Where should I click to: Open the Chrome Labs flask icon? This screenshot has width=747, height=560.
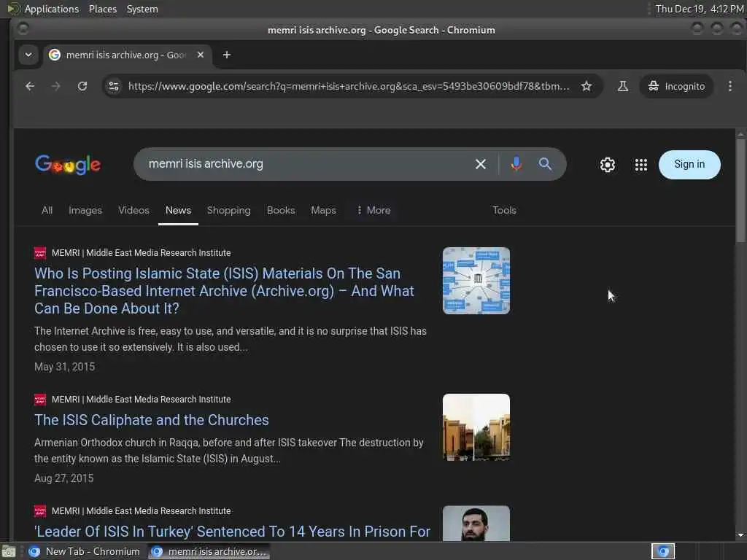click(623, 86)
